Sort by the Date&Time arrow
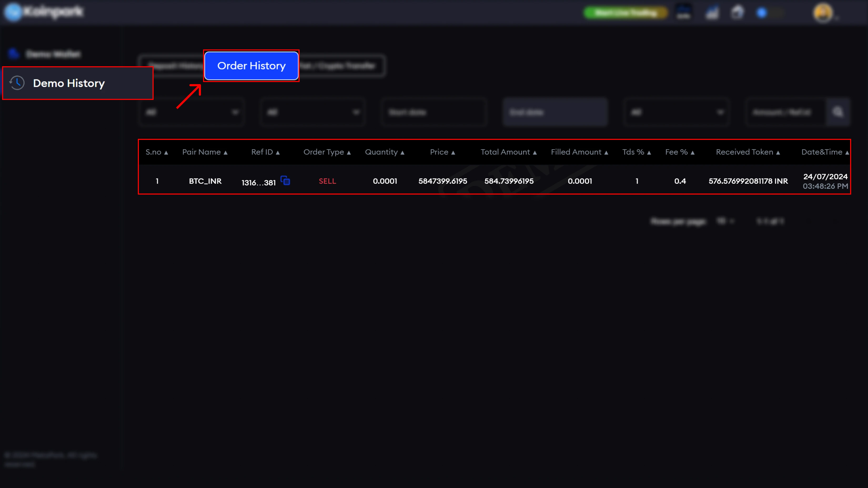This screenshot has width=868, height=488. [x=847, y=152]
